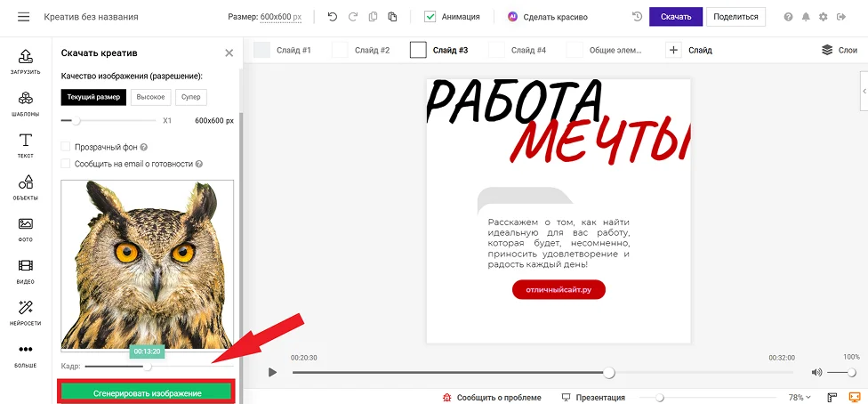The height and width of the screenshot is (404, 868).
Task: Open the version history clock icon
Action: [x=637, y=17]
